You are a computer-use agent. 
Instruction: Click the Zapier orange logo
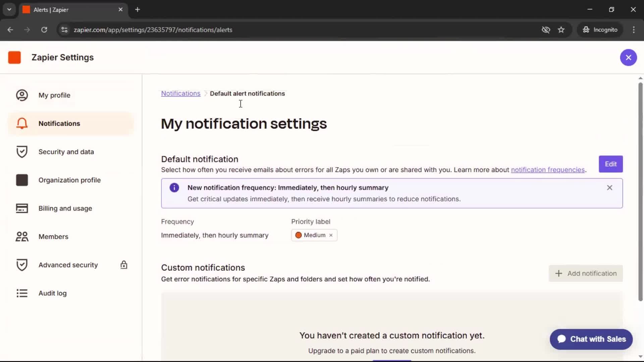pyautogui.click(x=14, y=57)
